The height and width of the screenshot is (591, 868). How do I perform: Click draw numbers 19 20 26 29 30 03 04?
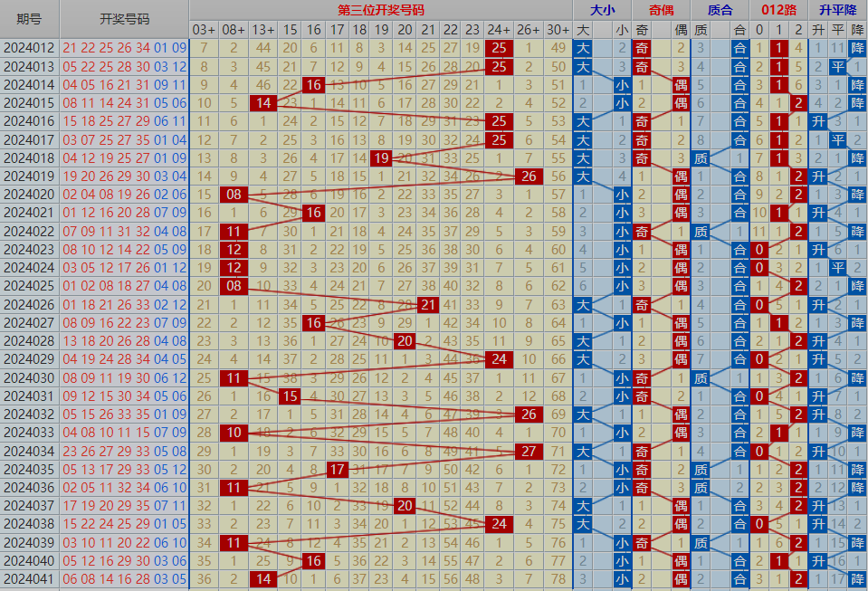125,176
